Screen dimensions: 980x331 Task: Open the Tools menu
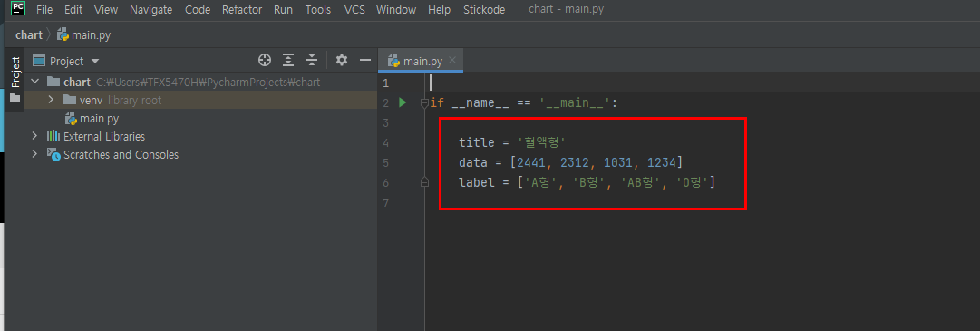click(x=318, y=10)
